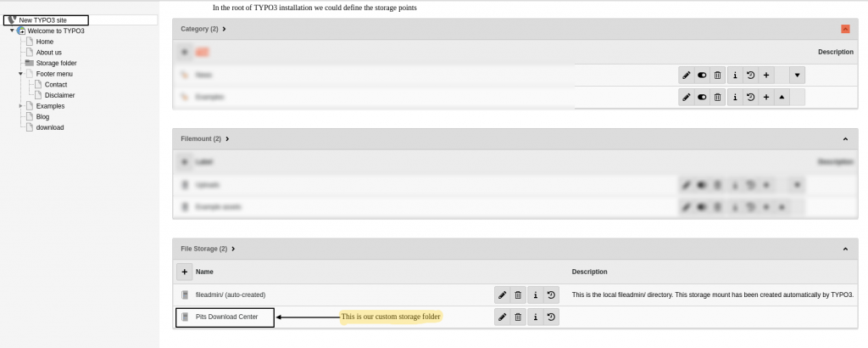Delete the second Category row
This screenshot has height=348, width=868.
(718, 97)
